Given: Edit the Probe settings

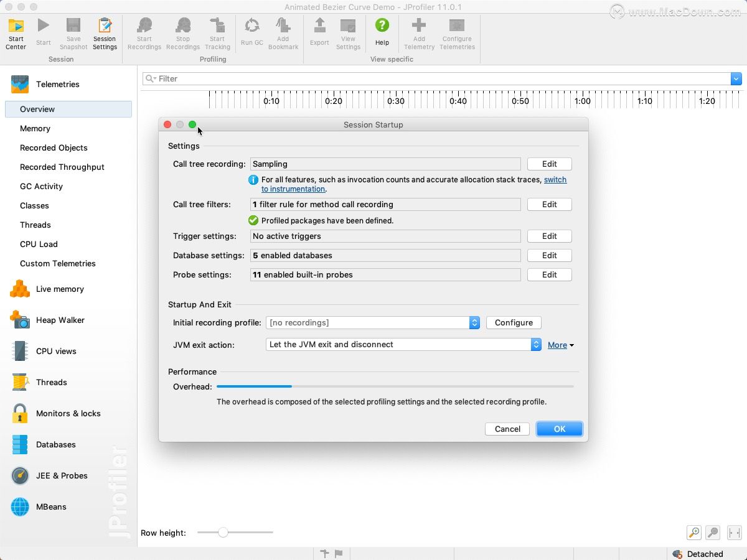Looking at the screenshot, I should [x=549, y=274].
